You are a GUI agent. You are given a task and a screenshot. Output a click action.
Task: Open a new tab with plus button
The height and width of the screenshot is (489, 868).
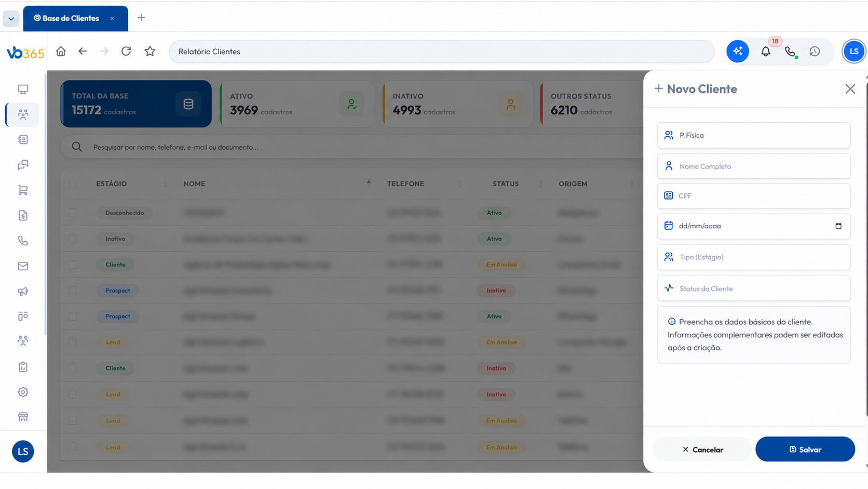tap(141, 18)
